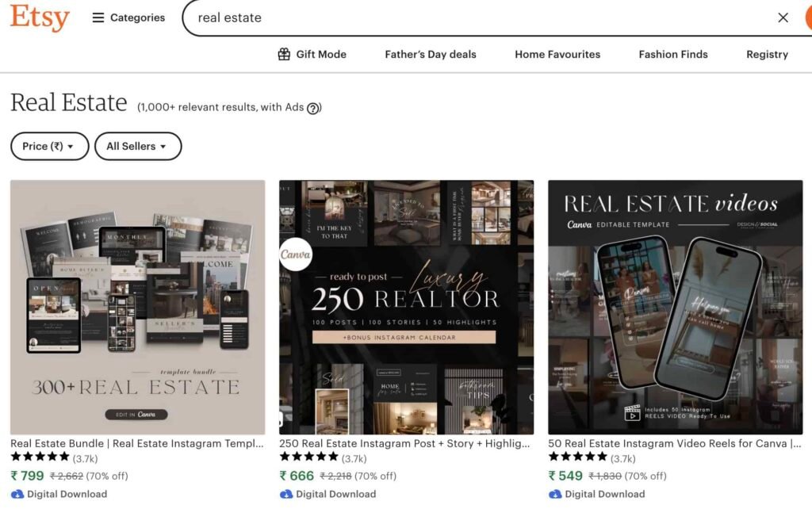The height and width of the screenshot is (509, 812).
Task: Click the orange search button at right edge
Action: click(807, 17)
